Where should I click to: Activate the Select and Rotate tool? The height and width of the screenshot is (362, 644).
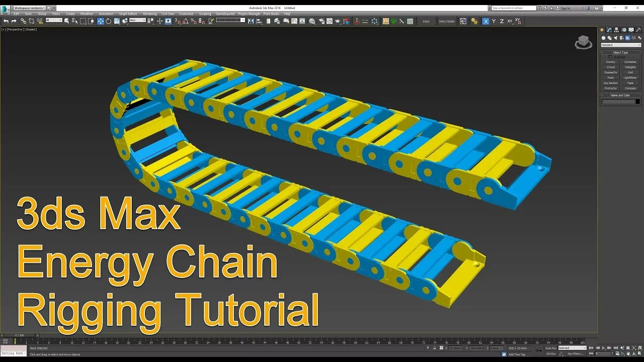[x=108, y=21]
